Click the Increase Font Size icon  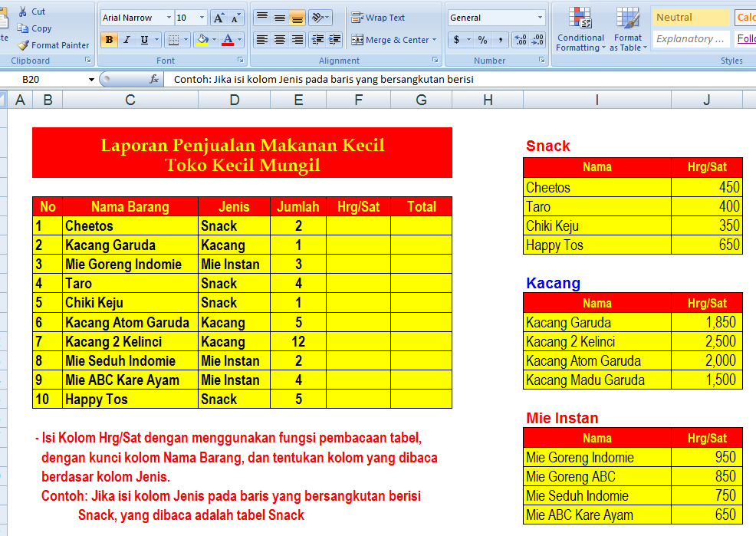click(219, 18)
